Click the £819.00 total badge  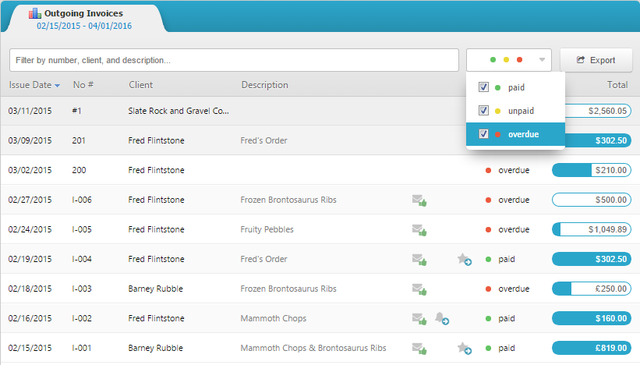tap(591, 348)
